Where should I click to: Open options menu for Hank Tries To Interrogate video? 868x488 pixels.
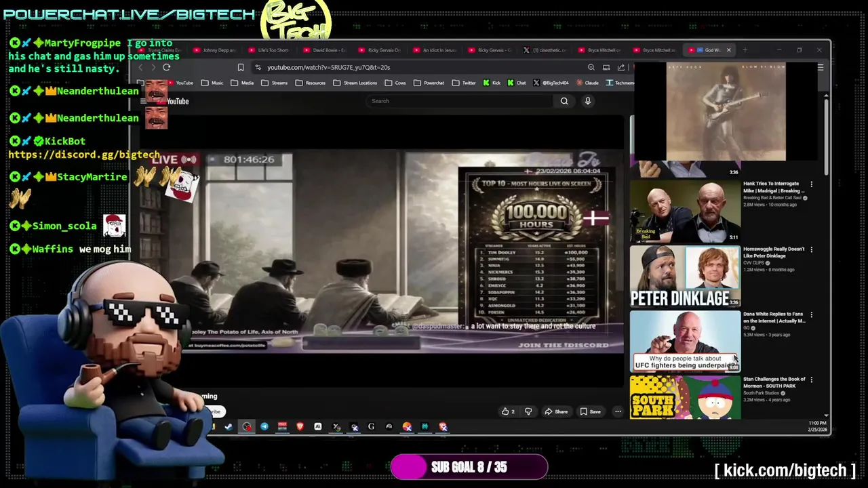(x=812, y=184)
